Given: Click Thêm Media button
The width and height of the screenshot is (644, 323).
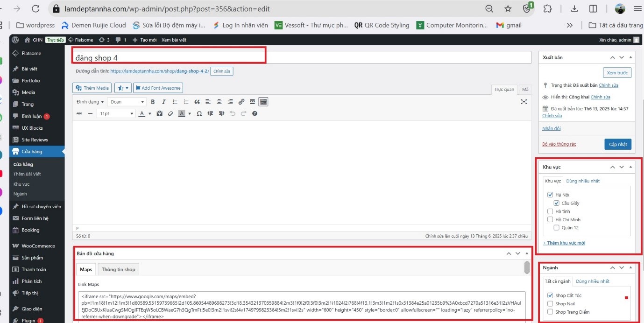Looking at the screenshot, I should click(x=92, y=88).
